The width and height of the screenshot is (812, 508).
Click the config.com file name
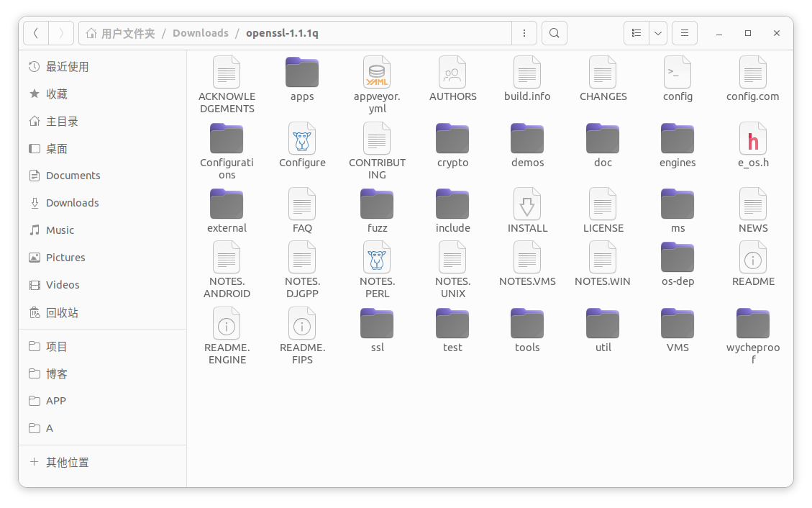(753, 96)
